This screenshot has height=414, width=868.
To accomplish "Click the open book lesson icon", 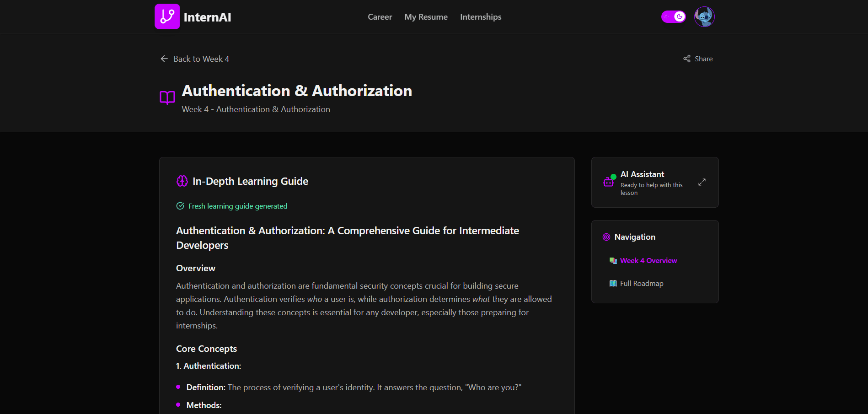I will tap(167, 97).
